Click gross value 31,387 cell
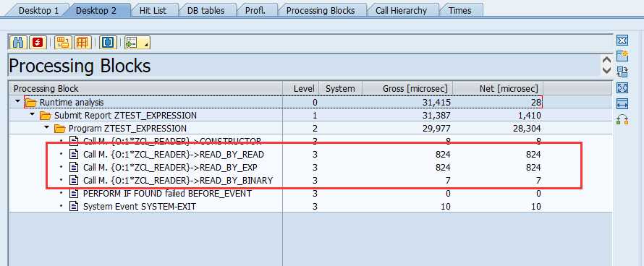This screenshot has height=266, width=644. (x=408, y=116)
